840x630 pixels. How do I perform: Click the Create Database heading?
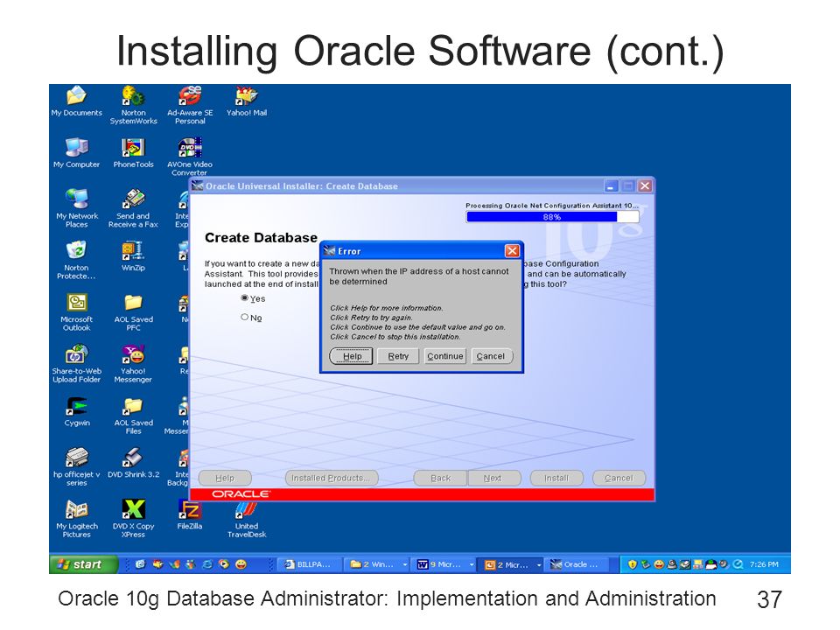click(x=261, y=238)
